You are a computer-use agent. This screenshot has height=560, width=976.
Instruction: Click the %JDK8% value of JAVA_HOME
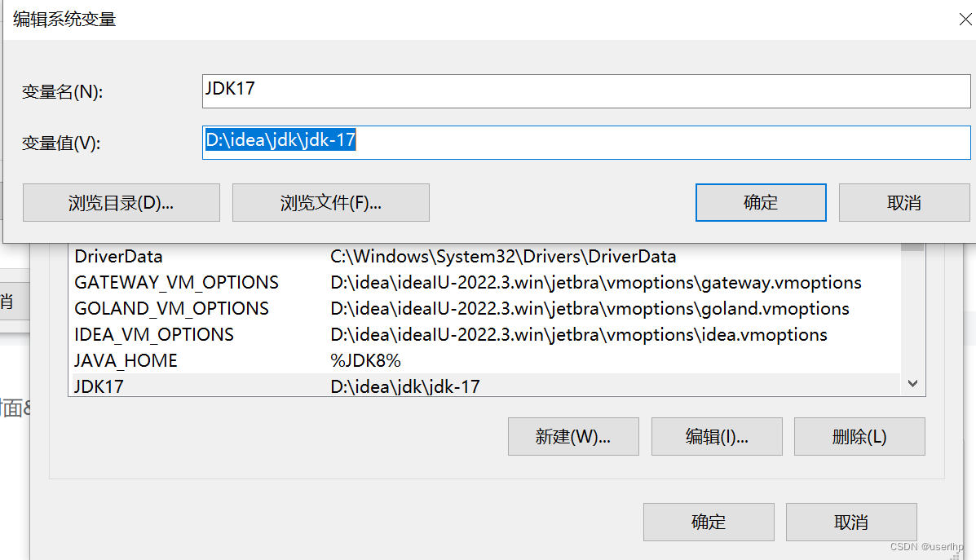click(x=364, y=359)
